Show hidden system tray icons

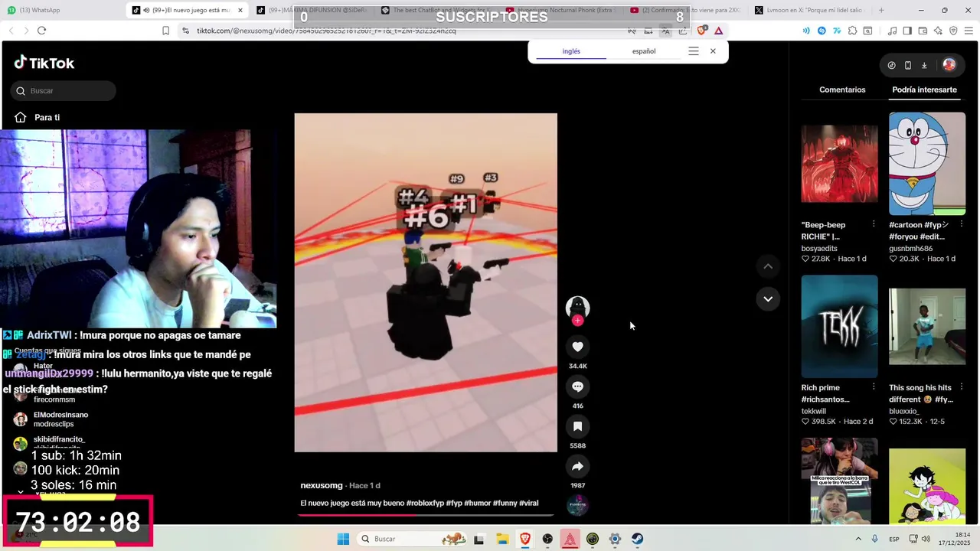tap(857, 539)
